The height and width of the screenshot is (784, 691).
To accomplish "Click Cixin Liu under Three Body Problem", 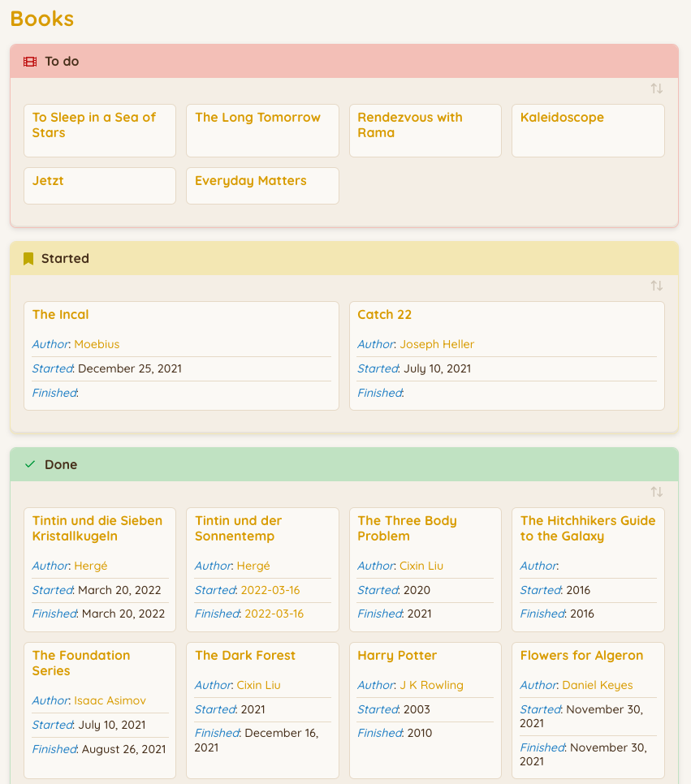I will [421, 566].
